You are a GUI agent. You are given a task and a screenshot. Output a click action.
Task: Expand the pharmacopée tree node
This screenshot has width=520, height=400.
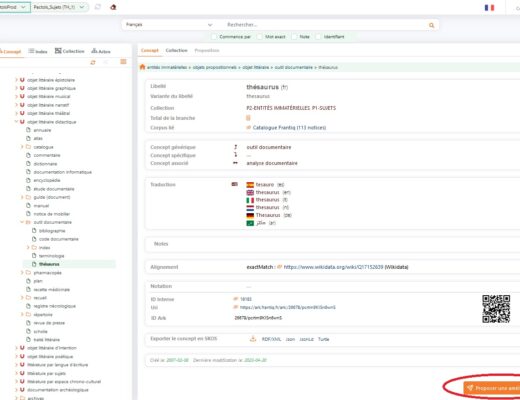[22, 272]
